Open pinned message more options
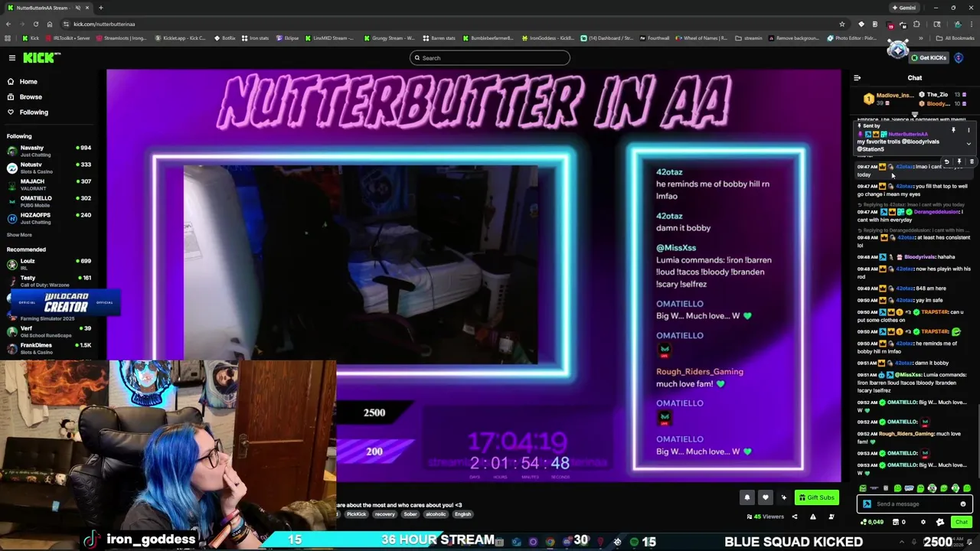The width and height of the screenshot is (980, 551). pyautogui.click(x=969, y=130)
